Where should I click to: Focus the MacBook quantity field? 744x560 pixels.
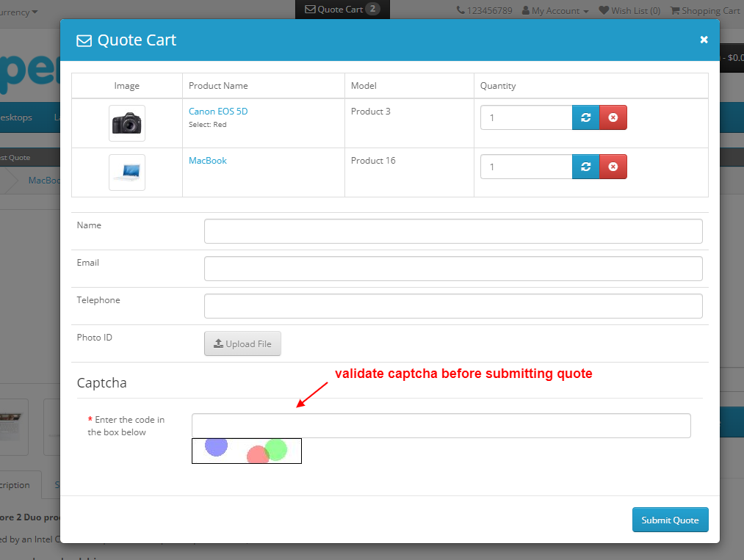tap(526, 167)
